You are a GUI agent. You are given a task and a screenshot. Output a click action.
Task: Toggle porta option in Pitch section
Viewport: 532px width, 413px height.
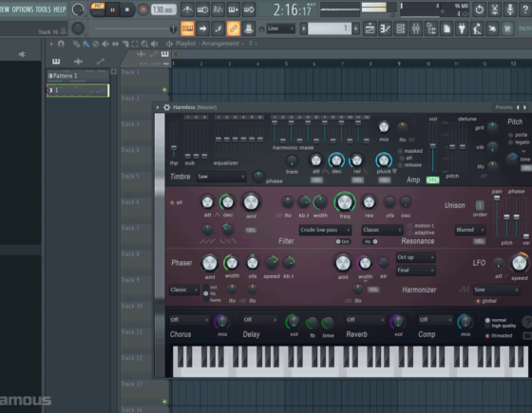518,135
